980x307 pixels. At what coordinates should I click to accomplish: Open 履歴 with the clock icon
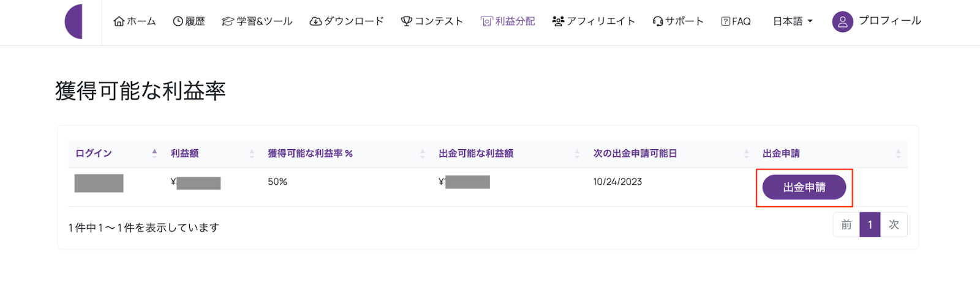(178, 21)
